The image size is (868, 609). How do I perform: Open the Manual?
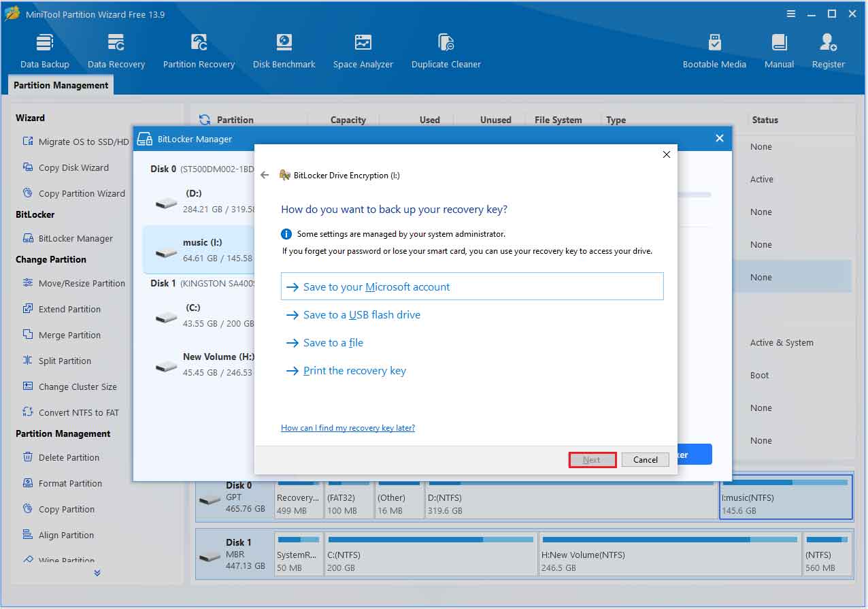tap(779, 51)
